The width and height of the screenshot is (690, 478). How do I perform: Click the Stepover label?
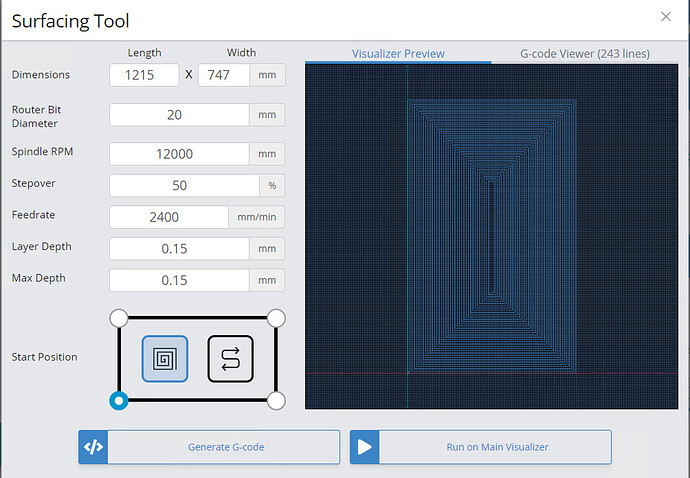tap(33, 184)
